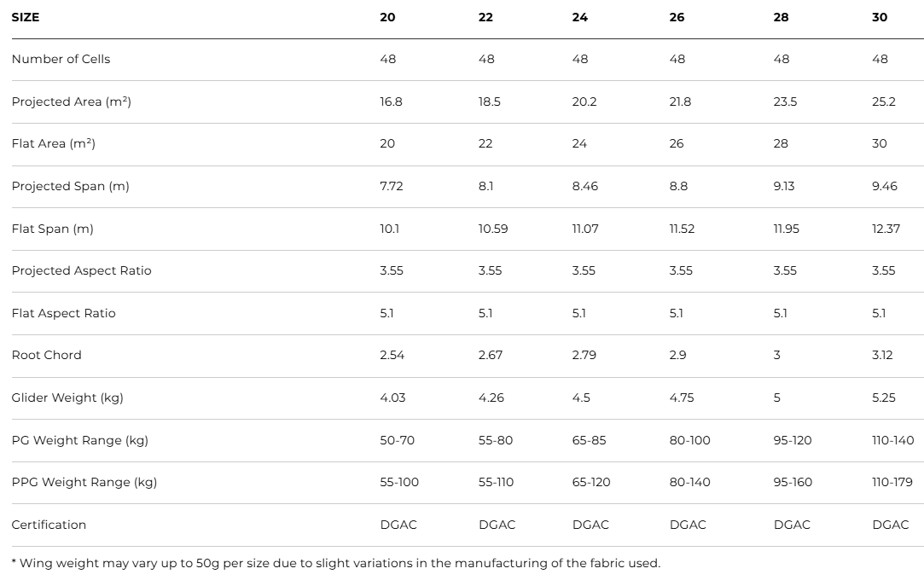Click the wing weight footnote text

coord(335,563)
